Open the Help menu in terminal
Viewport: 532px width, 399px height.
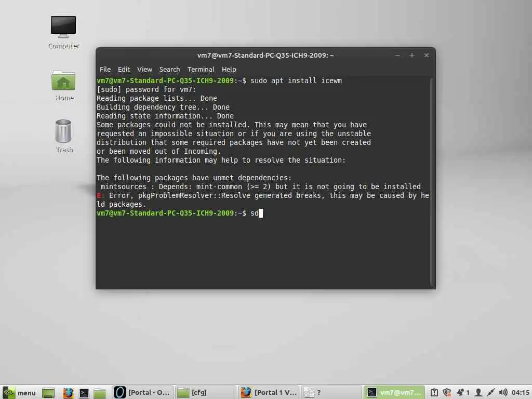coord(229,69)
